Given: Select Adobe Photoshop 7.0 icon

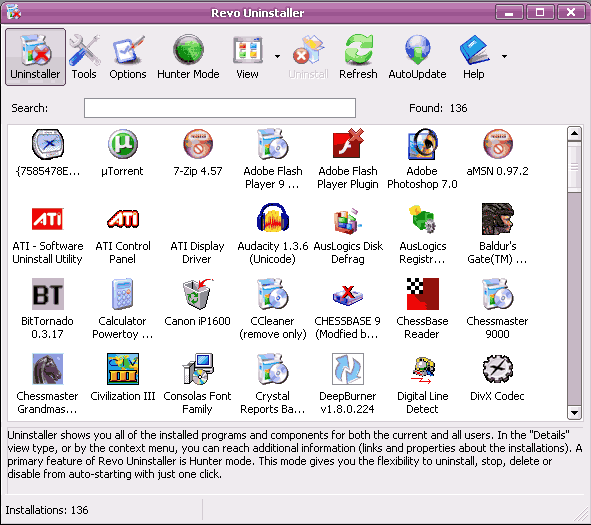Looking at the screenshot, I should [423, 144].
